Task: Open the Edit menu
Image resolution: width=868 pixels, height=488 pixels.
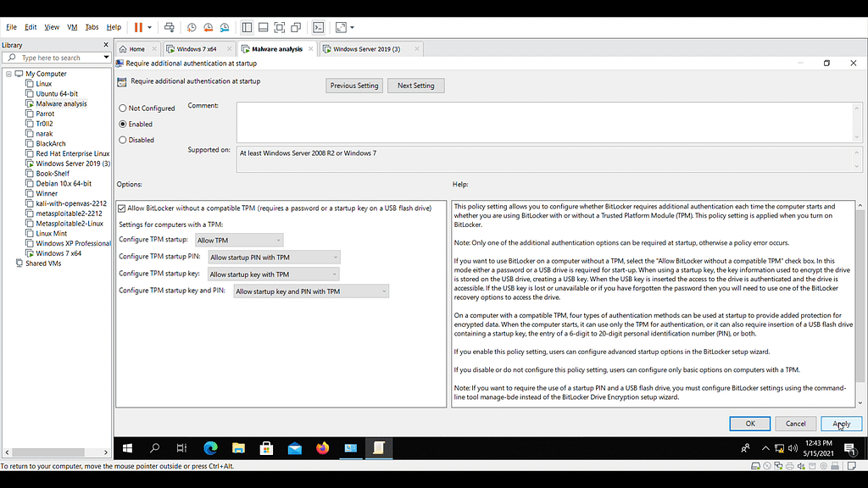Action: click(x=31, y=27)
